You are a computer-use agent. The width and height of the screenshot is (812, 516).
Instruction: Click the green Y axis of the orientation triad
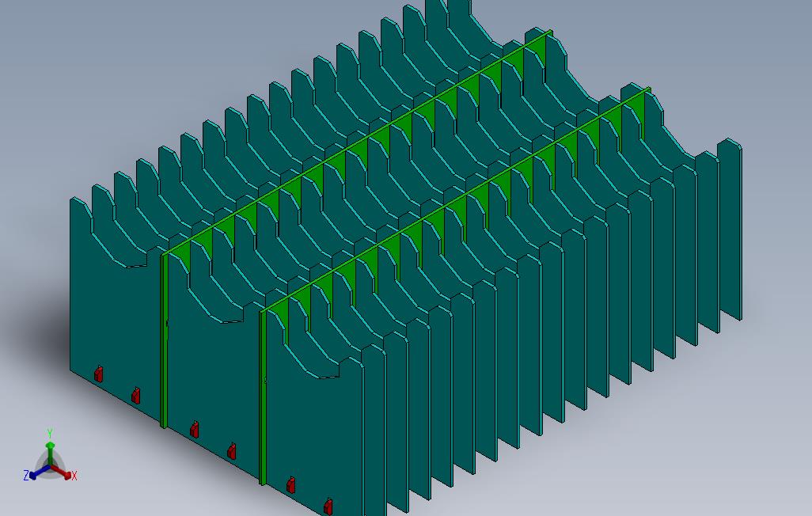50,452
